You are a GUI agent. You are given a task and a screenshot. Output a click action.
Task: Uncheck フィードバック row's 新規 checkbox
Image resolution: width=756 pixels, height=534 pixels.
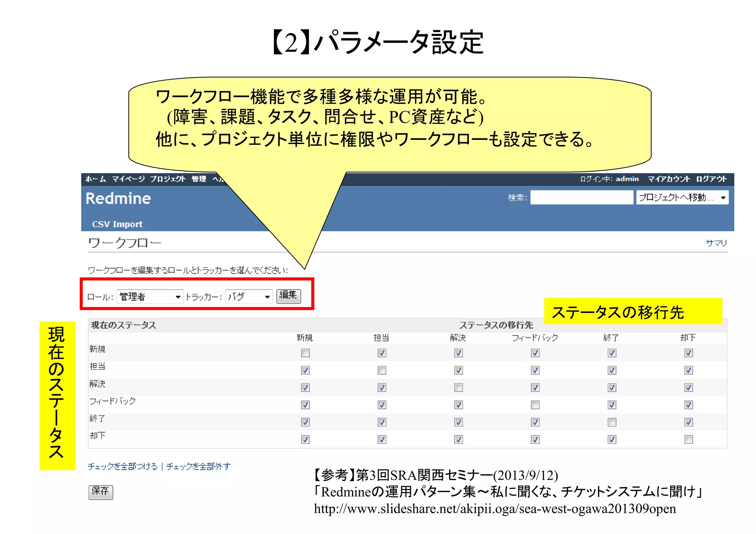tap(305, 405)
